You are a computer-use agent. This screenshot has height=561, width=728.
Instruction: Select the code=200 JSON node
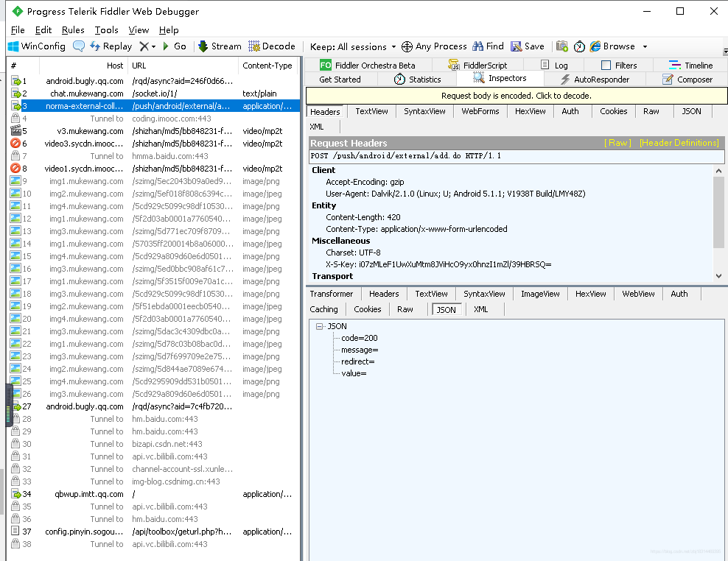click(360, 338)
